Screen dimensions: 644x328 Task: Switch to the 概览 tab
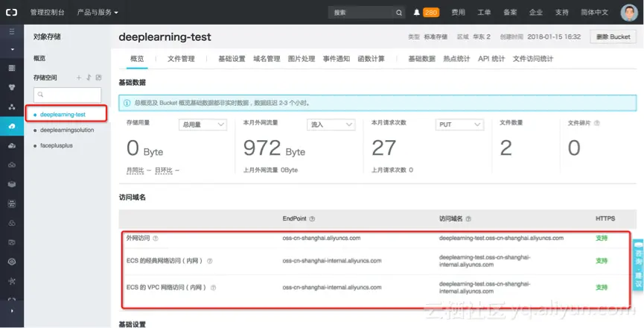tap(137, 59)
